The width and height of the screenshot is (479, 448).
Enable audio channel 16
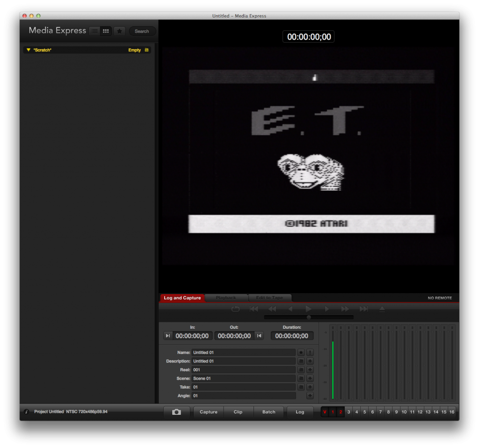click(x=452, y=412)
